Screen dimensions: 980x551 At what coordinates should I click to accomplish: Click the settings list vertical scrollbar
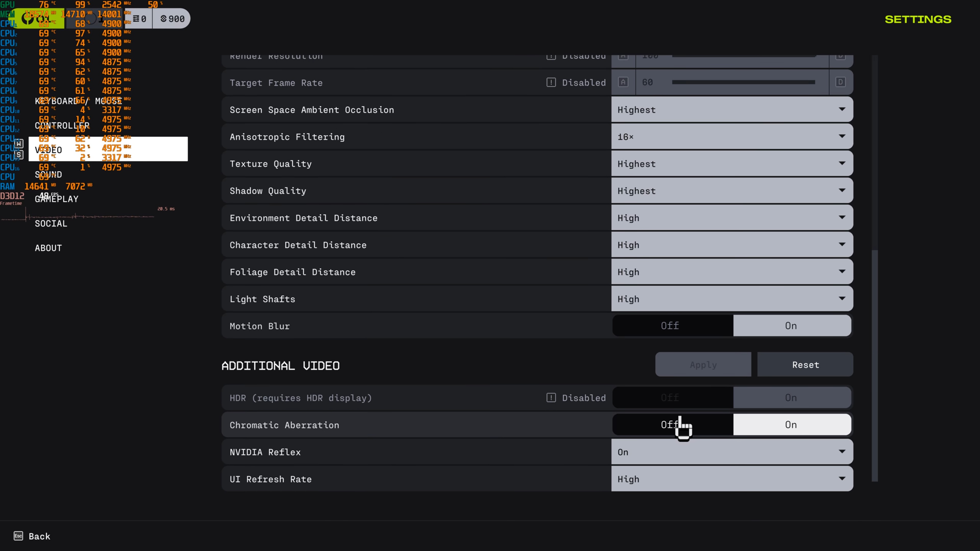tap(875, 365)
